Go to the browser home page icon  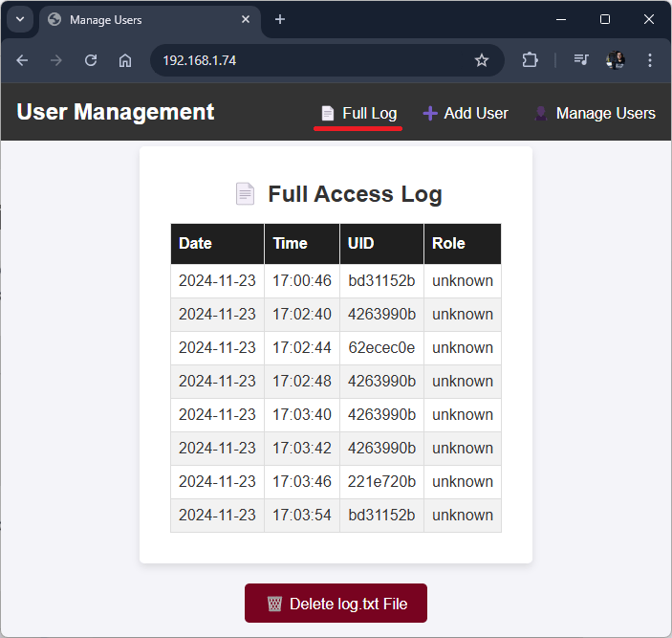pos(125,60)
